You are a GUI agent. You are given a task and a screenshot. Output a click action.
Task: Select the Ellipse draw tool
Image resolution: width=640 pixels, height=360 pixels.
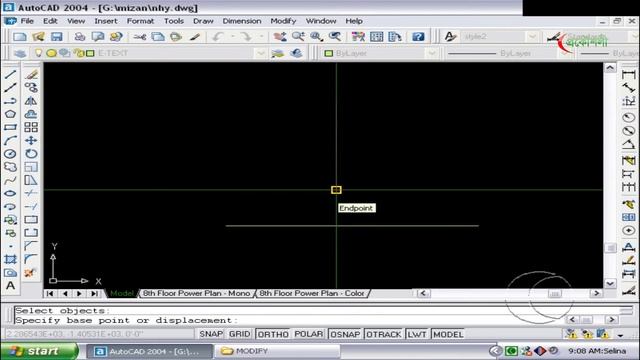click(x=10, y=193)
